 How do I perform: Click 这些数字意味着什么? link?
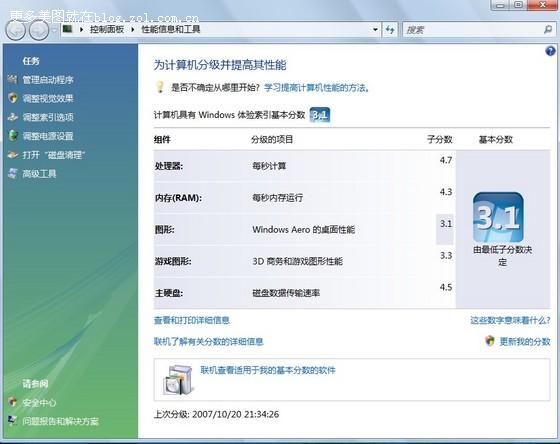tap(510, 320)
